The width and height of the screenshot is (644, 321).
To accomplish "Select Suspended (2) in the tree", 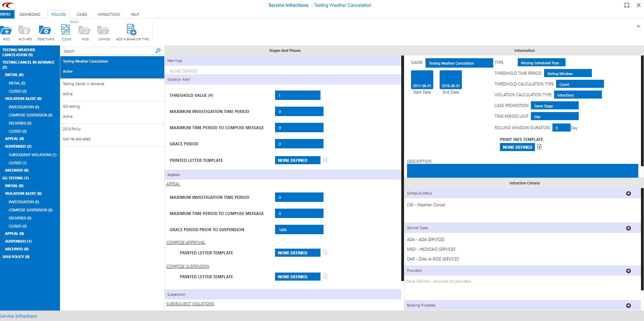I will pos(18,147).
